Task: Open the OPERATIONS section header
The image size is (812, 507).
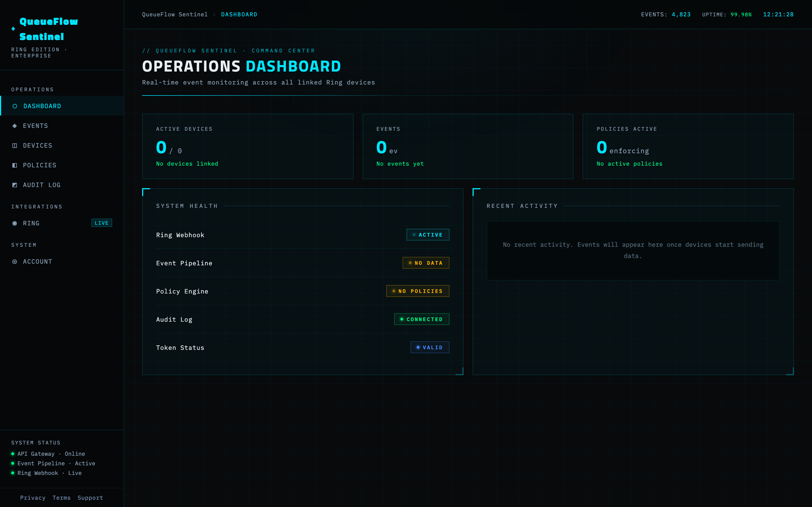Action: [x=32, y=89]
